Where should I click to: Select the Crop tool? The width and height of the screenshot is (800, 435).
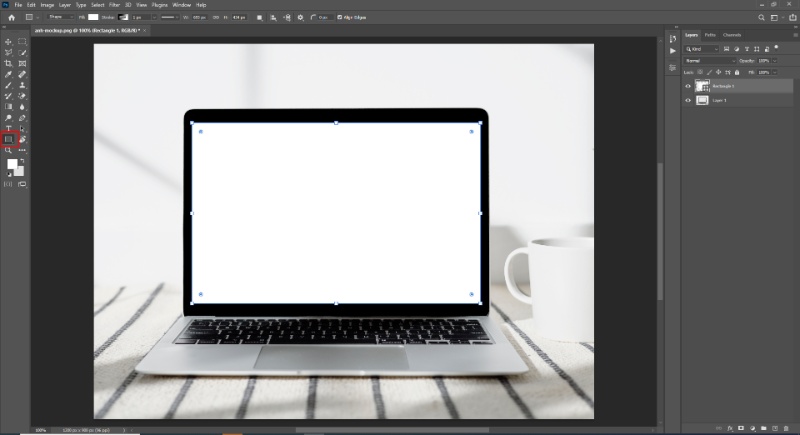8,64
